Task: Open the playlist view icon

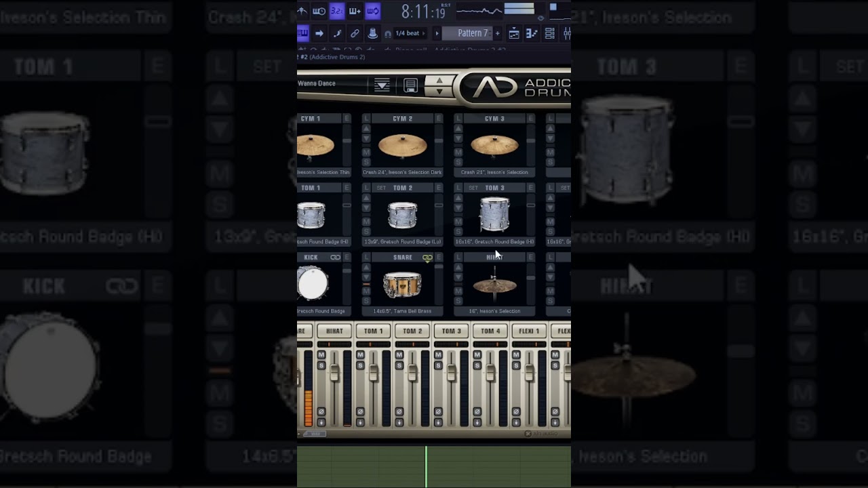Action: 514,33
